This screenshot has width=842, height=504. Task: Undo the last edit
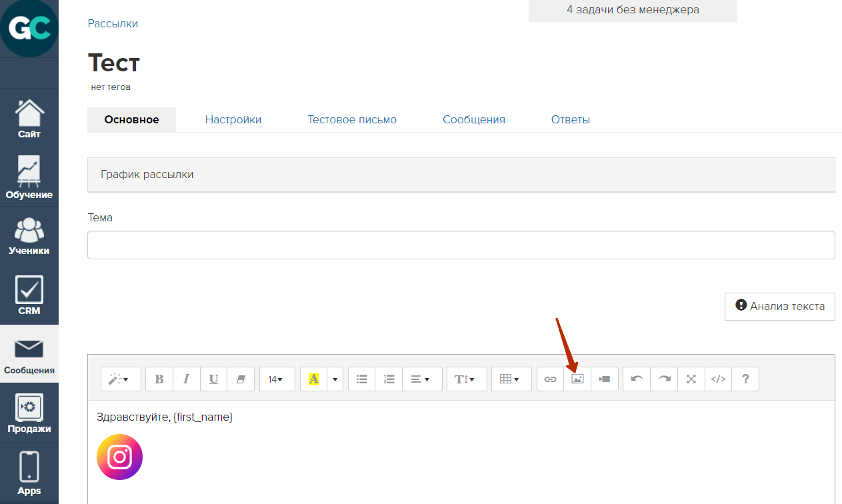(637, 379)
